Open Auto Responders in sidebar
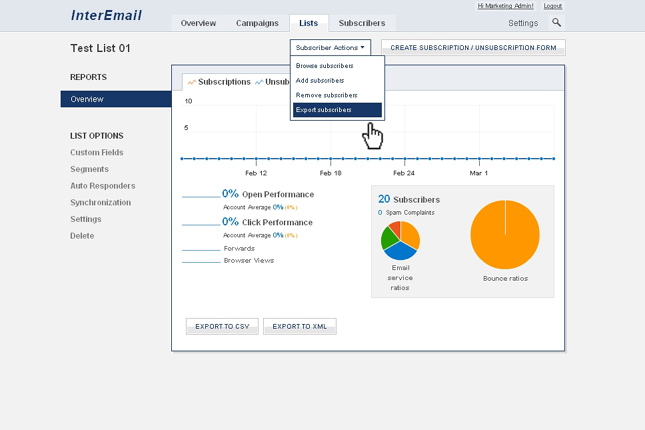Screen dimensions: 645x430 [x=102, y=186]
